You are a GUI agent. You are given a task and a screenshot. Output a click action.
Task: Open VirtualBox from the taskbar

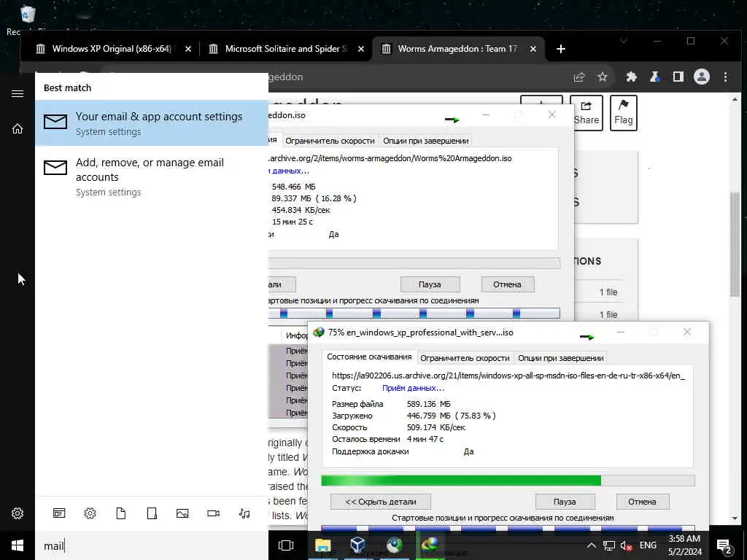pyautogui.click(x=357, y=545)
